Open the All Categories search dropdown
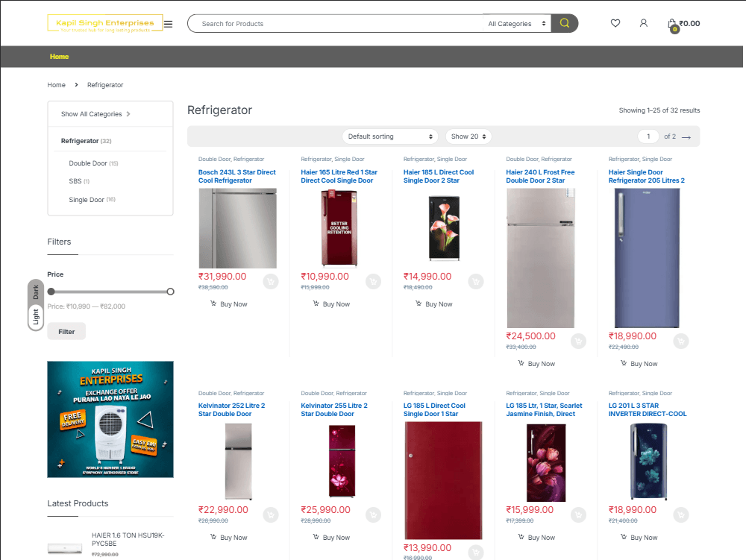This screenshot has height=560, width=746. coord(516,24)
